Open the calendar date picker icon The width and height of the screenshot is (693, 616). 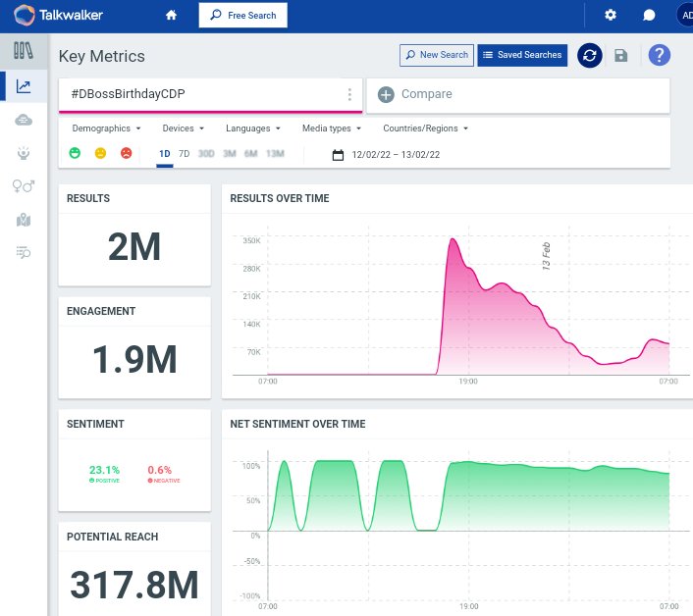pyautogui.click(x=338, y=155)
